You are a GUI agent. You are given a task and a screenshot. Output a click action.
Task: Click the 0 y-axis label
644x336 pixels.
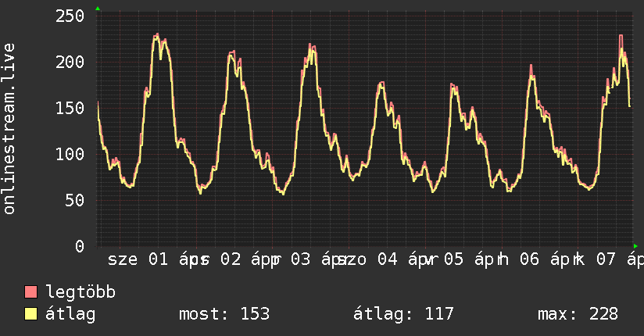(x=80, y=246)
